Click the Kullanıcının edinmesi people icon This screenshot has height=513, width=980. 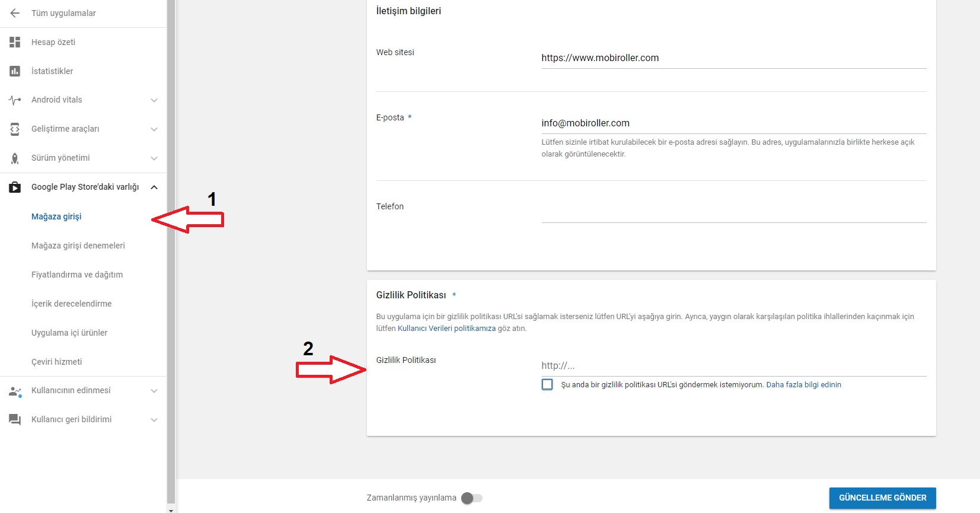(15, 391)
